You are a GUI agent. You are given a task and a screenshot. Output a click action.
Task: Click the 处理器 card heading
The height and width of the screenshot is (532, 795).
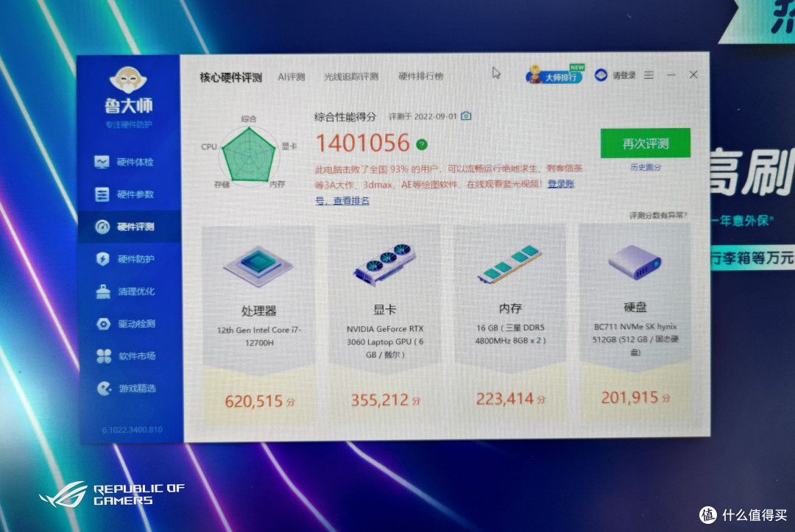[x=258, y=311]
